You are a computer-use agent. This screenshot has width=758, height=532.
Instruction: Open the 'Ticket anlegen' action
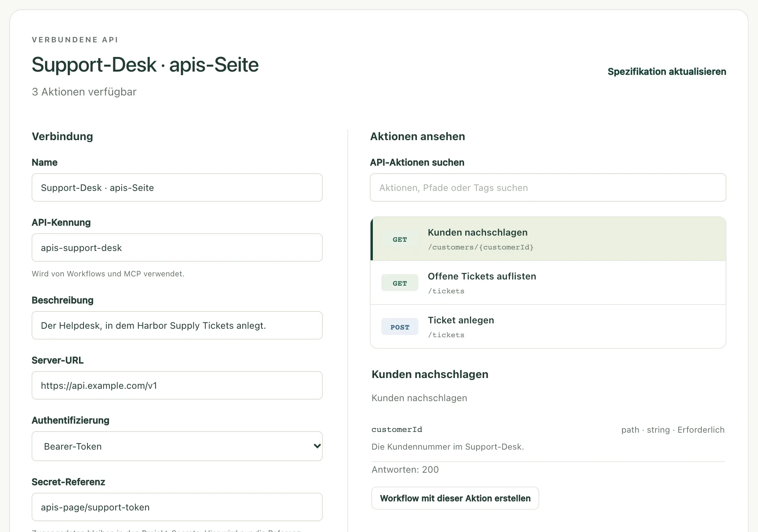548,327
